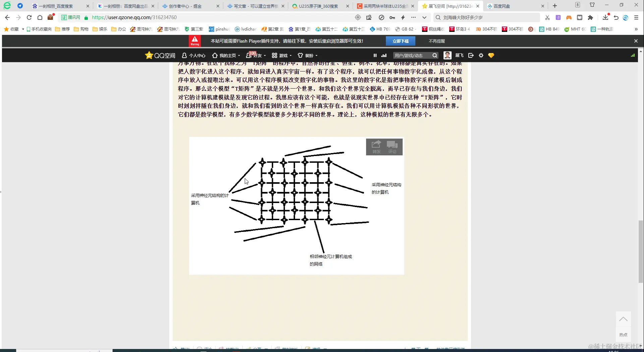Open QQ空间 settings gear icon
The height and width of the screenshot is (352, 644).
click(481, 55)
